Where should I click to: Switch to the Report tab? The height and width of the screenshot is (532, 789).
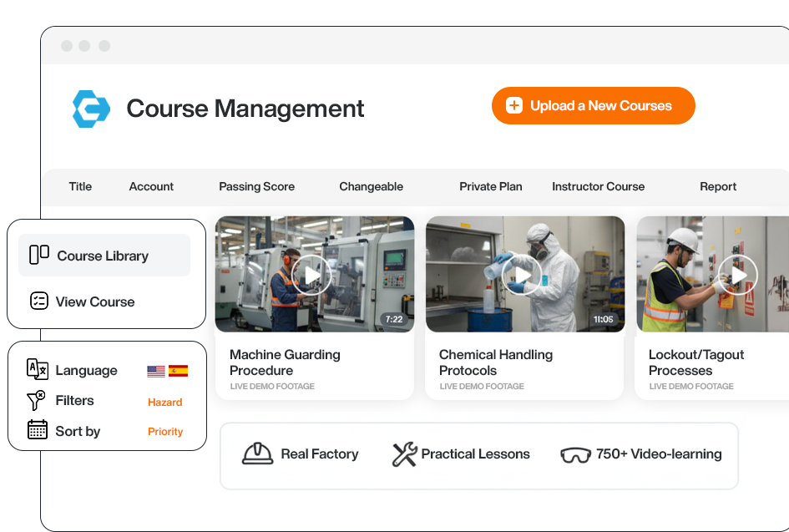click(718, 186)
